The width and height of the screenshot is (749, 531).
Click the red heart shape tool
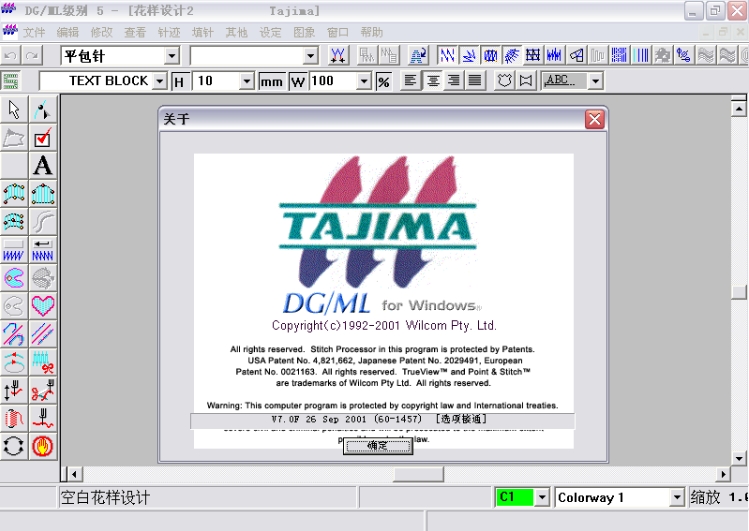tap(43, 306)
